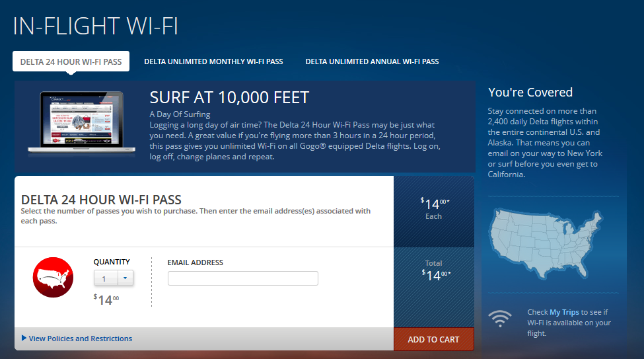Open the Delta Unlimited Annual Wi-Fi Pass tab
Image resolution: width=644 pixels, height=359 pixels.
coord(372,61)
